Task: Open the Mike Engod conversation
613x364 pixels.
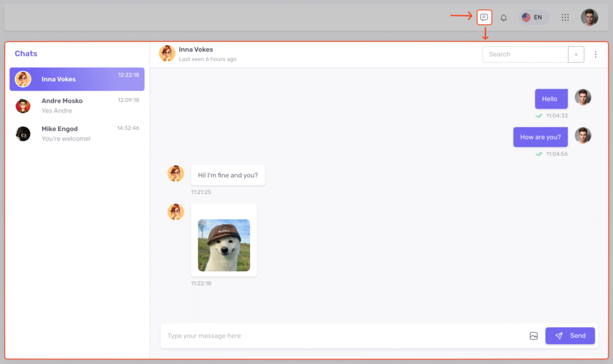Action: pyautogui.click(x=77, y=134)
